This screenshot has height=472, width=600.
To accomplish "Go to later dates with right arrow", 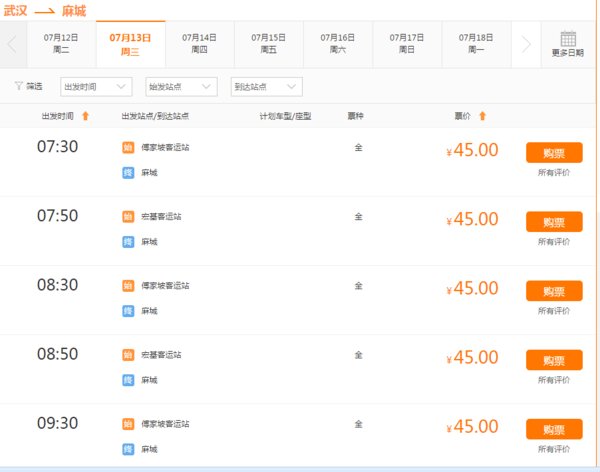I will 526,44.
